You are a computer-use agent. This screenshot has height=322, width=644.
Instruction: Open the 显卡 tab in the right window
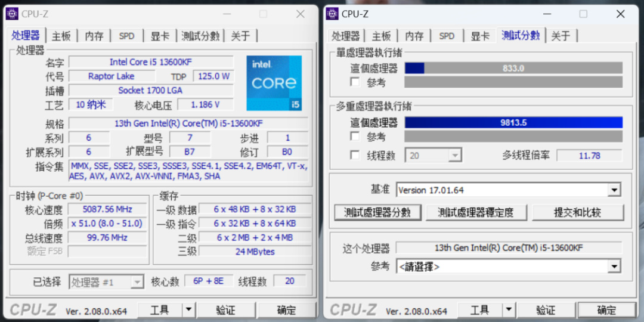point(479,36)
